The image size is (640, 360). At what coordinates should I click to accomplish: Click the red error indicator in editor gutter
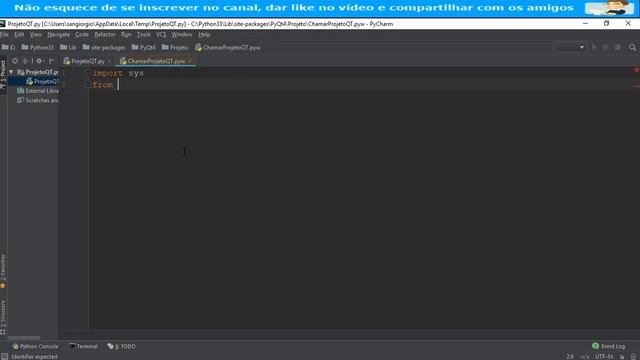tap(636, 70)
